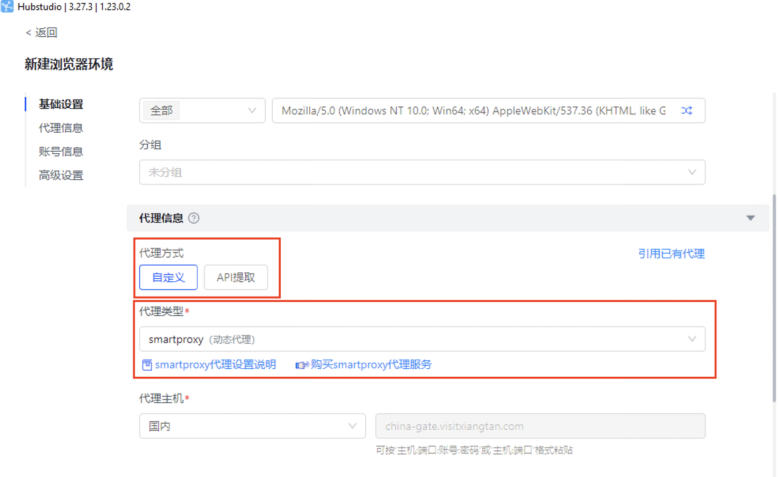Open the smartproxy代理设置说明 link

[x=215, y=365]
